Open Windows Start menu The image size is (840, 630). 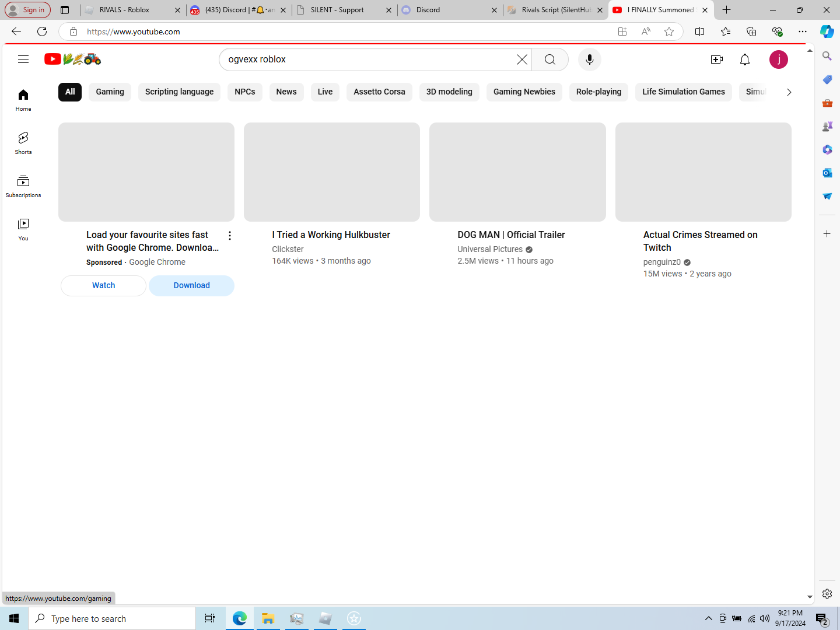point(14,618)
